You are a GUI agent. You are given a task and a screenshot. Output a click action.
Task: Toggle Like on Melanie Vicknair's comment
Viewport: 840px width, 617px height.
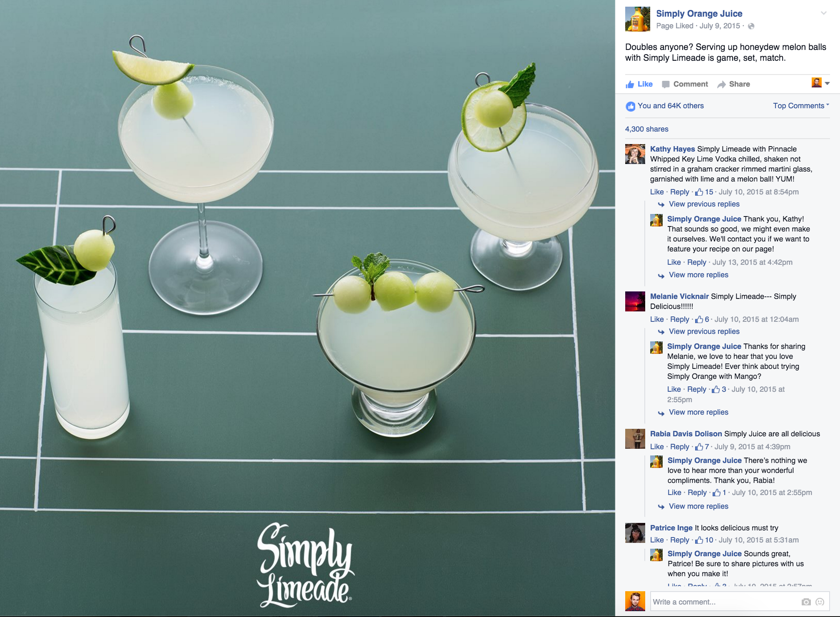[x=657, y=319]
